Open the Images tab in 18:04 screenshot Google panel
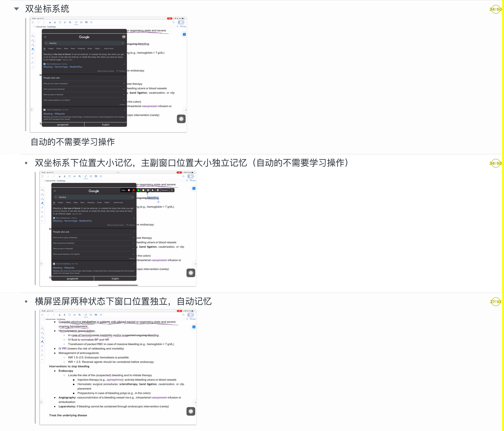The height and width of the screenshot is (431, 504). pos(51,48)
